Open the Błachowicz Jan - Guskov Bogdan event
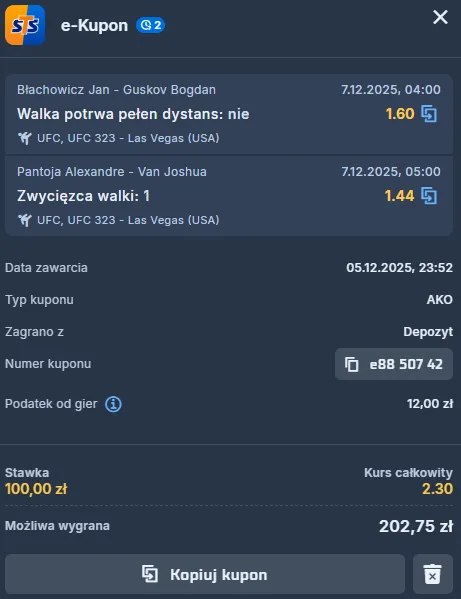Image resolution: width=461 pixels, height=599 pixels. click(x=116, y=90)
